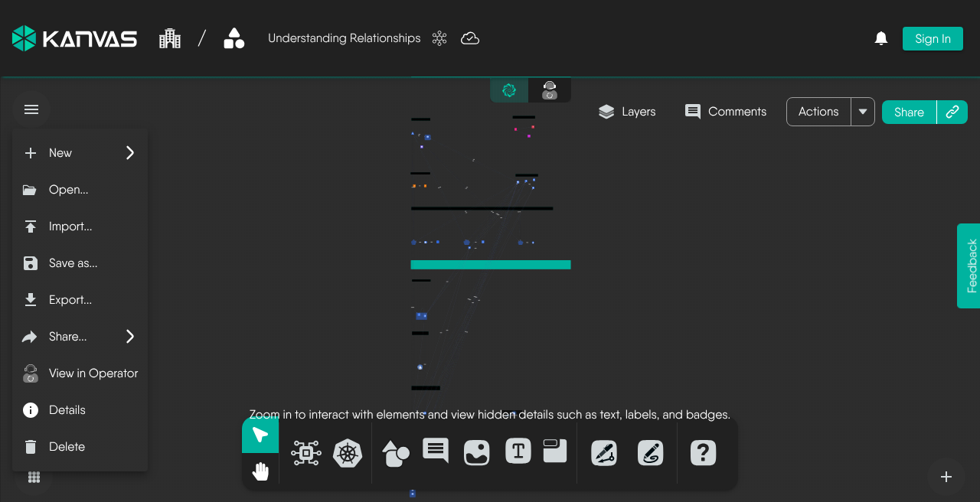Open the Layers panel
Screen dimensions: 980x502
627,112
